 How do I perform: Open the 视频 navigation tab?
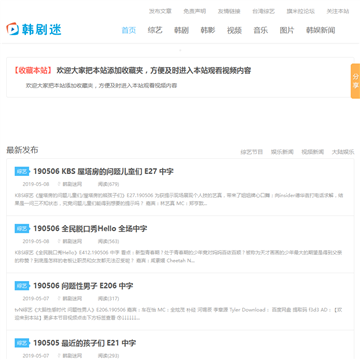pos(234,30)
